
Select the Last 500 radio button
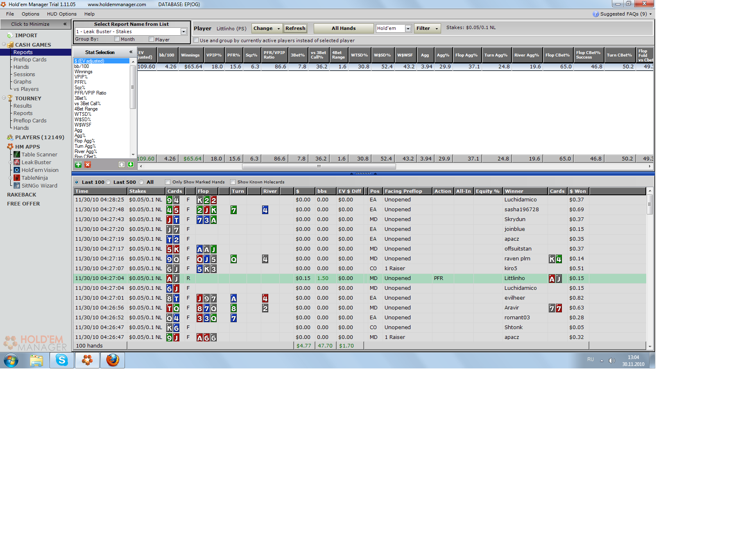[x=109, y=182]
